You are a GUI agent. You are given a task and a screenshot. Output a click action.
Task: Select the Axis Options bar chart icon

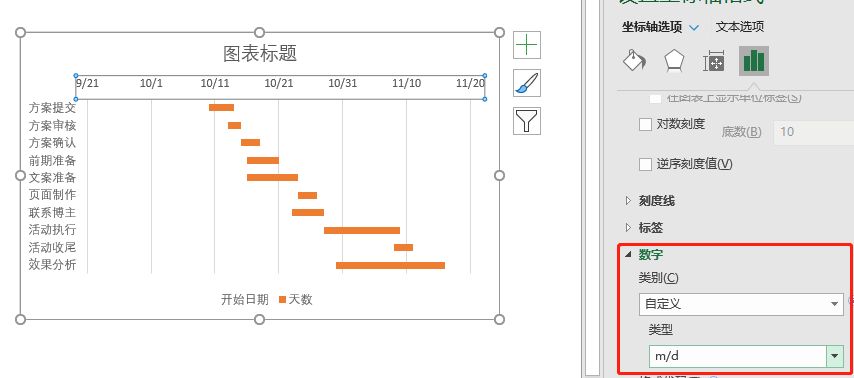coord(754,60)
